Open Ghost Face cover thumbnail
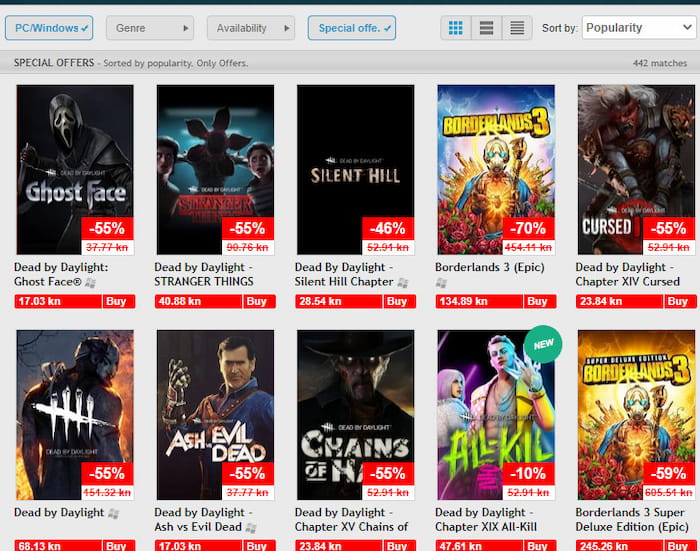 pyautogui.click(x=75, y=170)
